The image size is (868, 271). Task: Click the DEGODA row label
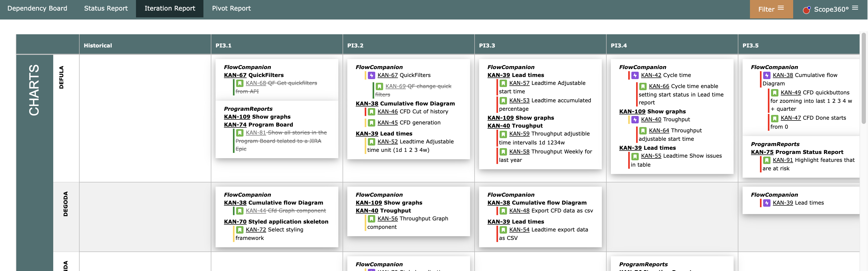[x=65, y=204]
